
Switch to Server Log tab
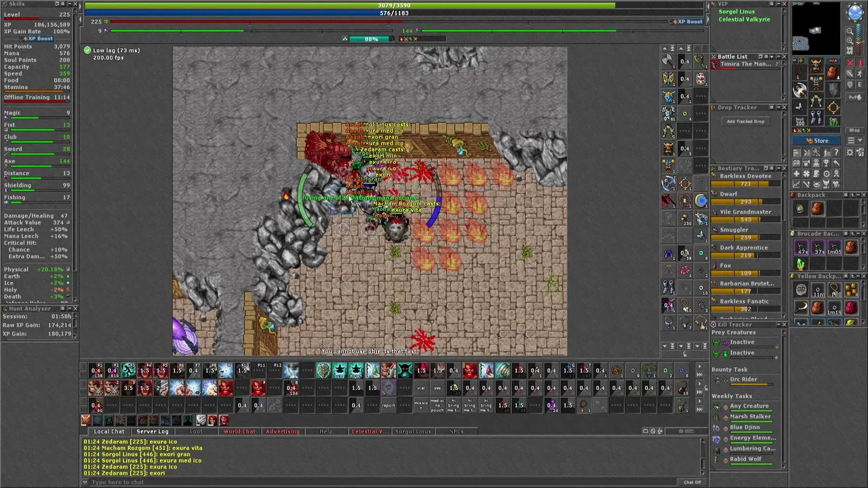pyautogui.click(x=153, y=432)
